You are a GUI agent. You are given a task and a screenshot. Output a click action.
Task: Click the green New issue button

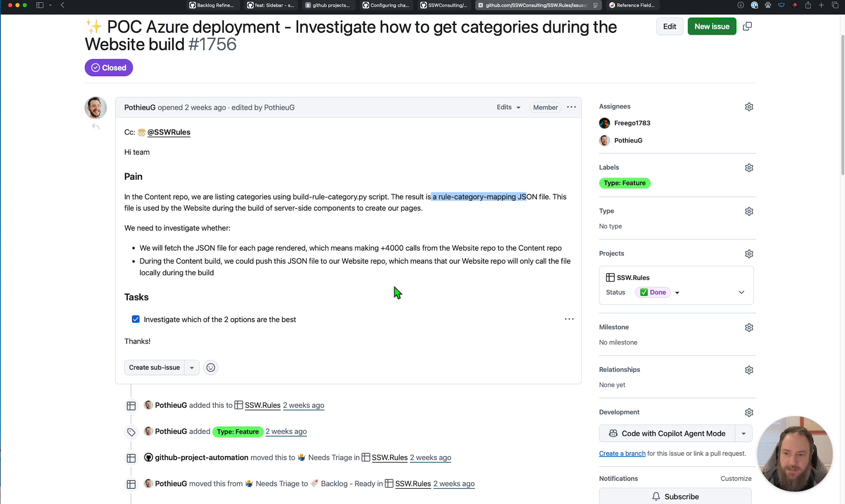click(711, 27)
